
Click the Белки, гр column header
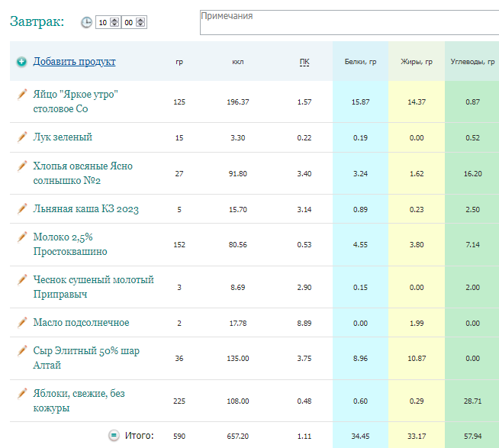coord(361,62)
